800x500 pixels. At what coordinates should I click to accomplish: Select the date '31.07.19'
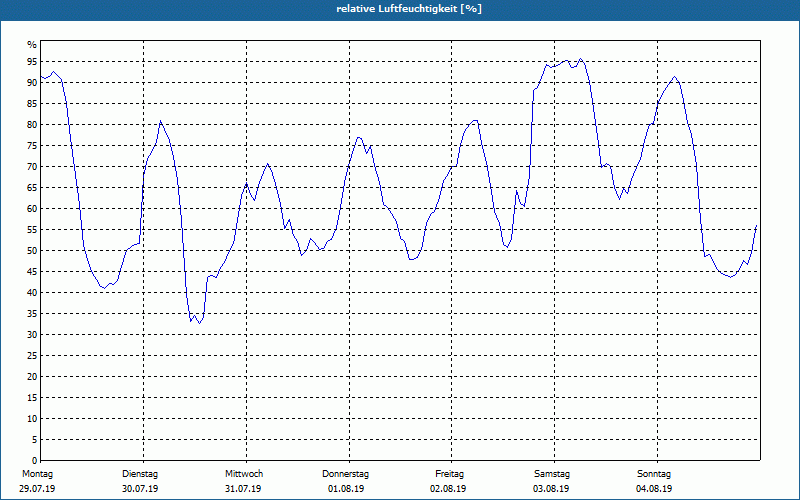[x=243, y=489]
